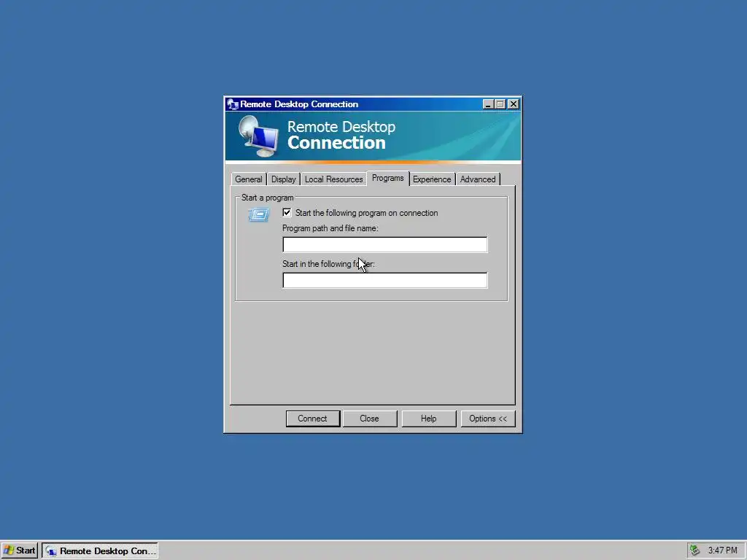Image resolution: width=747 pixels, height=560 pixels.
Task: Uncheck Start the following program on connection
Action: 287,212
